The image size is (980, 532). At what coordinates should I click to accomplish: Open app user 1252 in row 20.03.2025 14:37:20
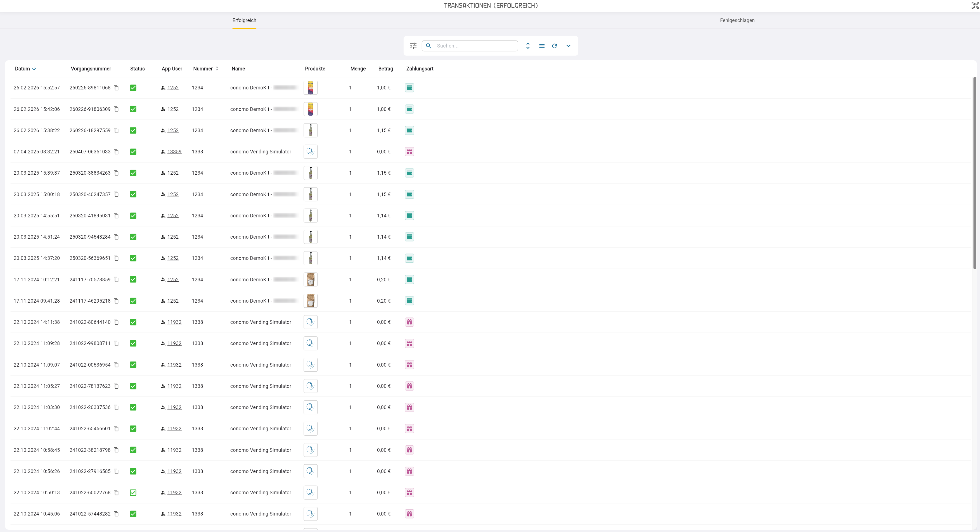pos(173,258)
